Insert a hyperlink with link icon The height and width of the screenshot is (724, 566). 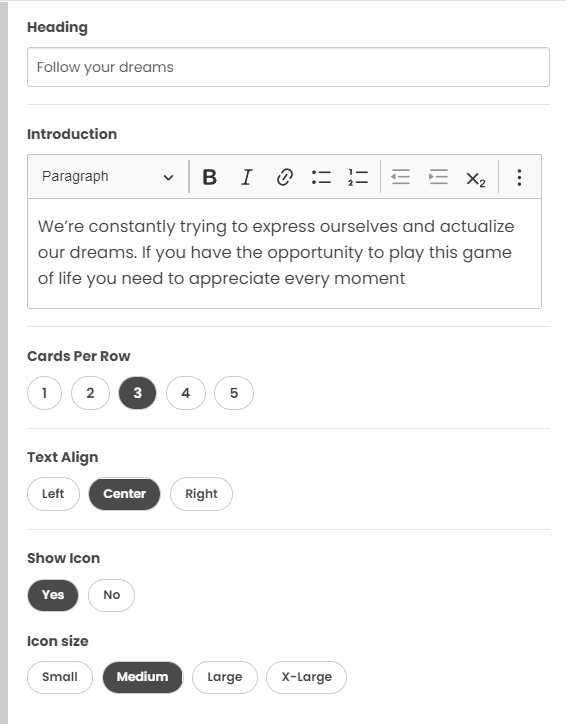pyautogui.click(x=284, y=177)
